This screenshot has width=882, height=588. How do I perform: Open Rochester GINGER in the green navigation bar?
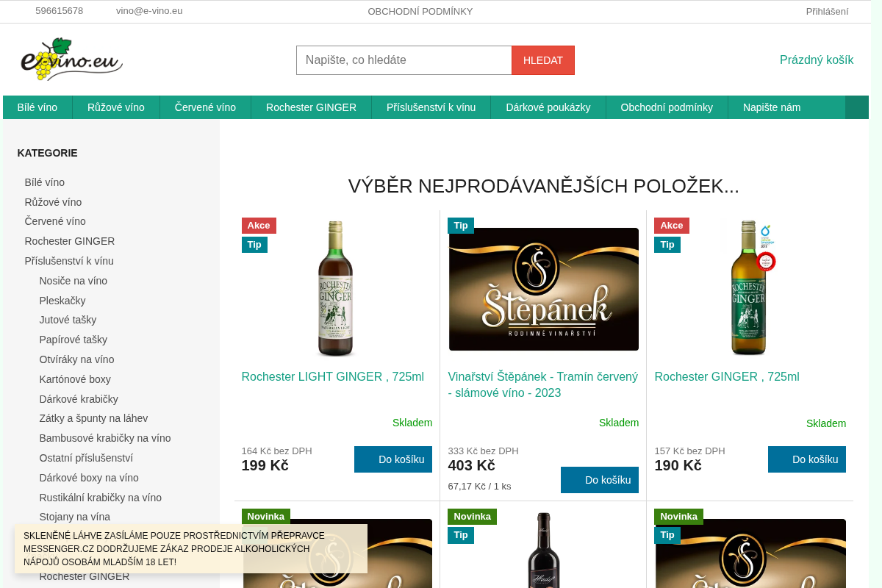click(x=311, y=107)
